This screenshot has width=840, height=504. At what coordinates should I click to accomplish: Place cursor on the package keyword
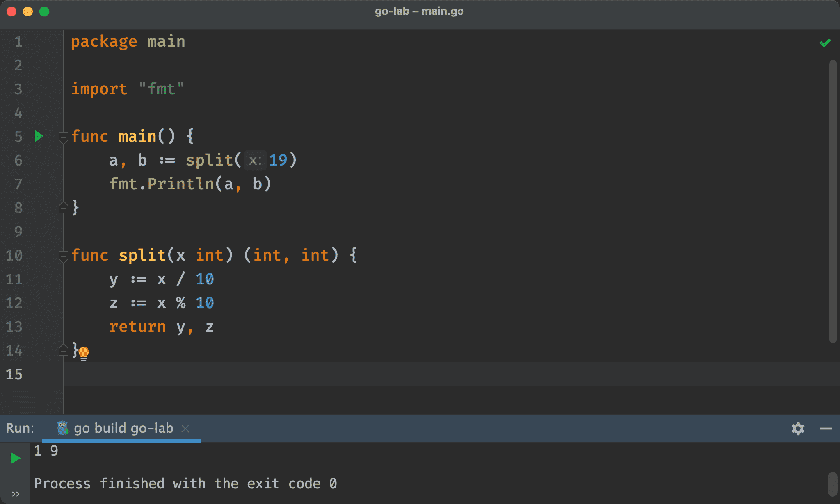click(x=104, y=42)
